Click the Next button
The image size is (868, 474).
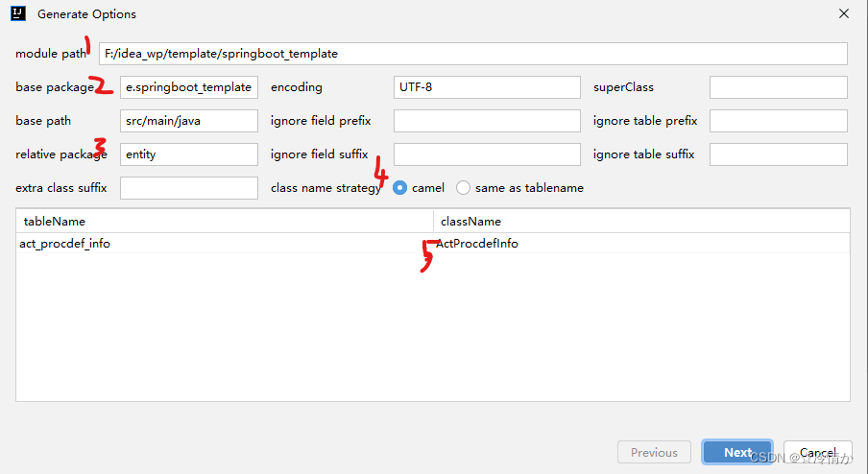tap(737, 453)
